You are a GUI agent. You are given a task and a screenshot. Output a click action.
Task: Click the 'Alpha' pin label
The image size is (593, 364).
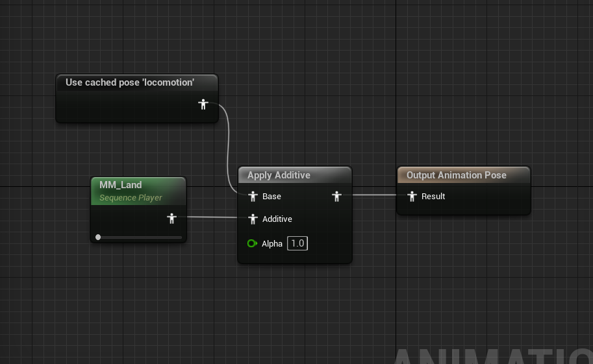(x=272, y=244)
